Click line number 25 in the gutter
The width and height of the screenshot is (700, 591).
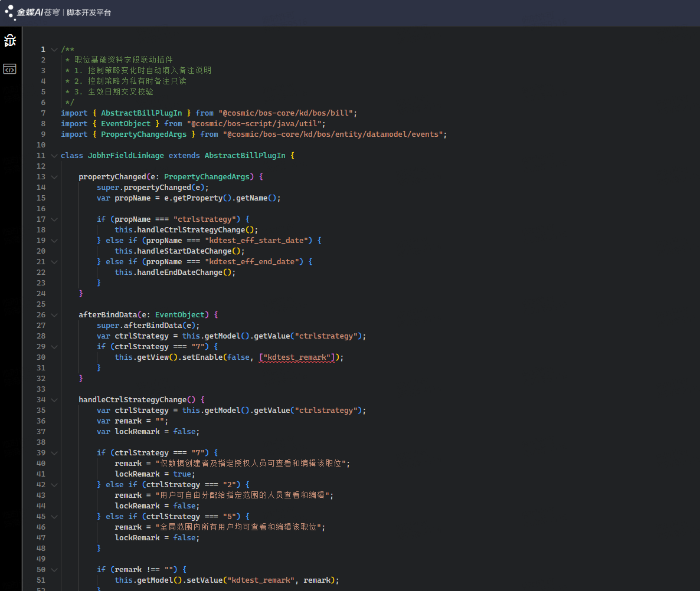[41, 304]
